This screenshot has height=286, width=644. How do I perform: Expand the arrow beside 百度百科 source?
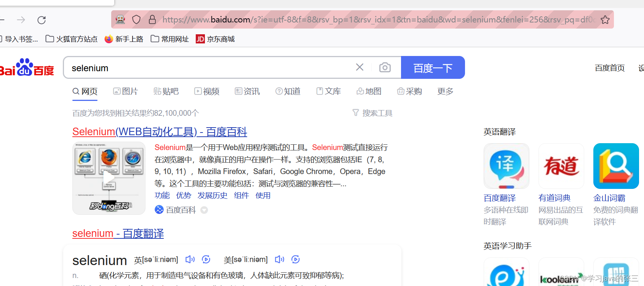click(x=204, y=210)
